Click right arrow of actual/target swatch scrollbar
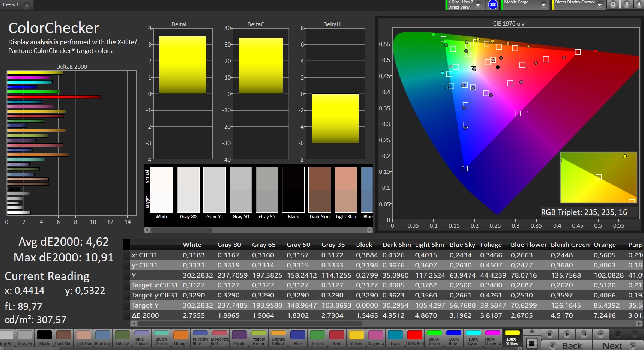The width and height of the screenshot is (644, 350). tap(369, 230)
